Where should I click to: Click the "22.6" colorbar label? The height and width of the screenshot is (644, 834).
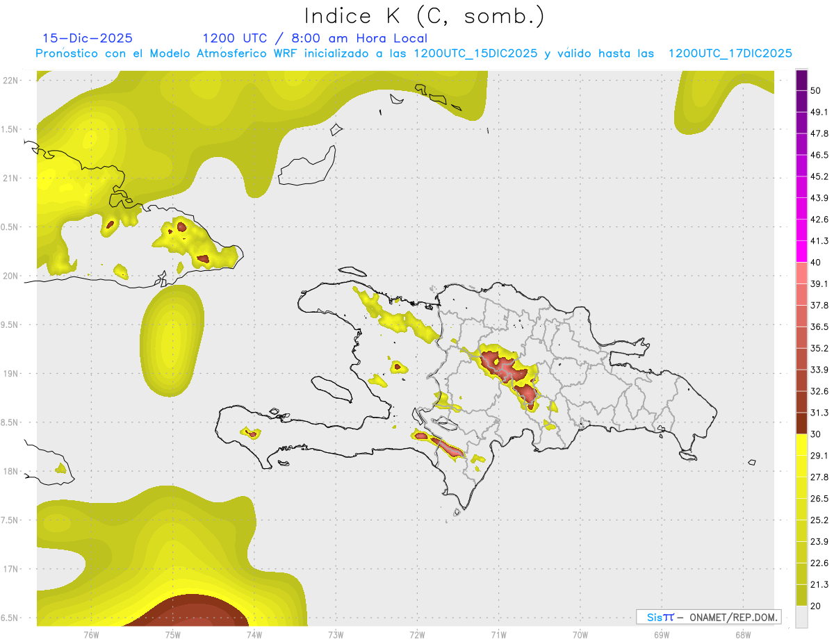pos(819,563)
